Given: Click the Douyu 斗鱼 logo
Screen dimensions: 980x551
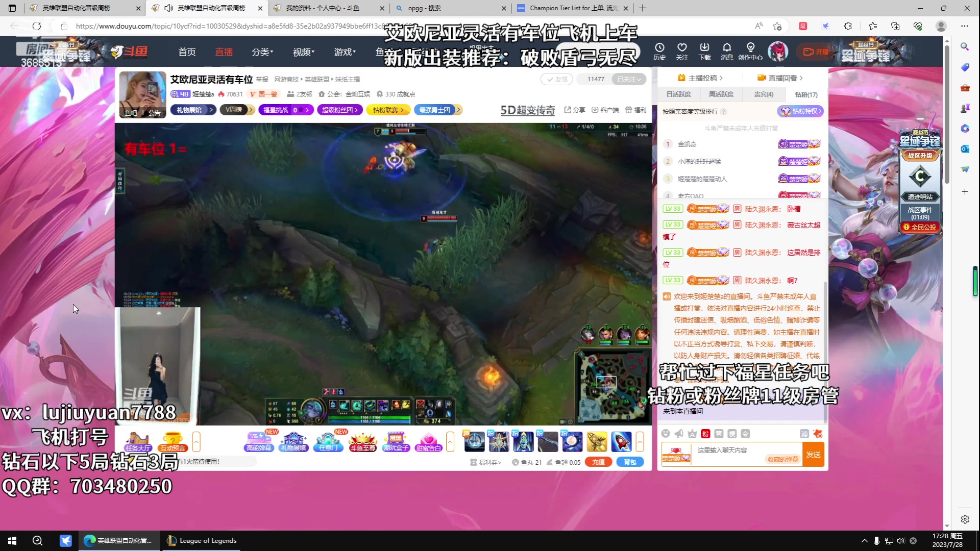Looking at the screenshot, I should (130, 52).
